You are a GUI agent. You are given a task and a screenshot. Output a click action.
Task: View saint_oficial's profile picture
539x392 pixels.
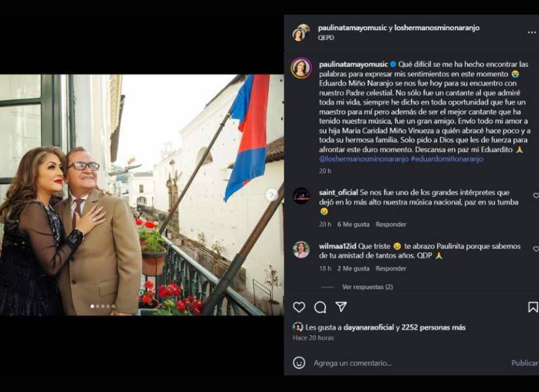301,195
